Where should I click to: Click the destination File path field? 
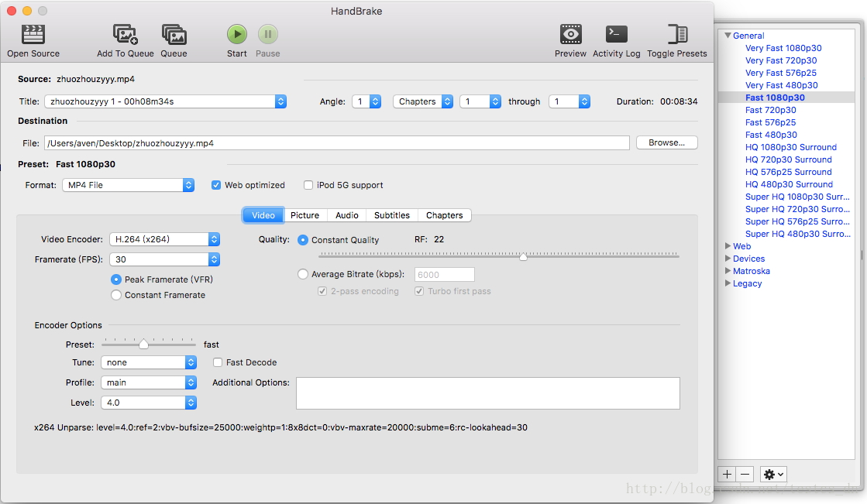337,143
